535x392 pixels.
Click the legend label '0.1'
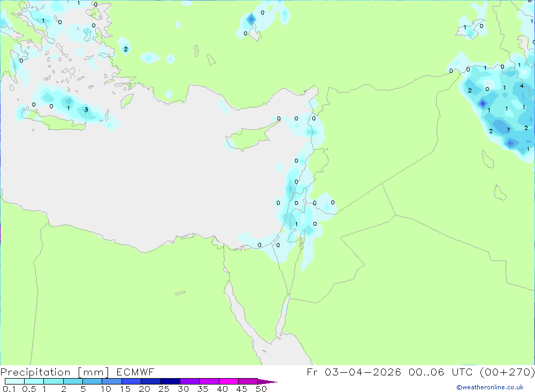9,389
